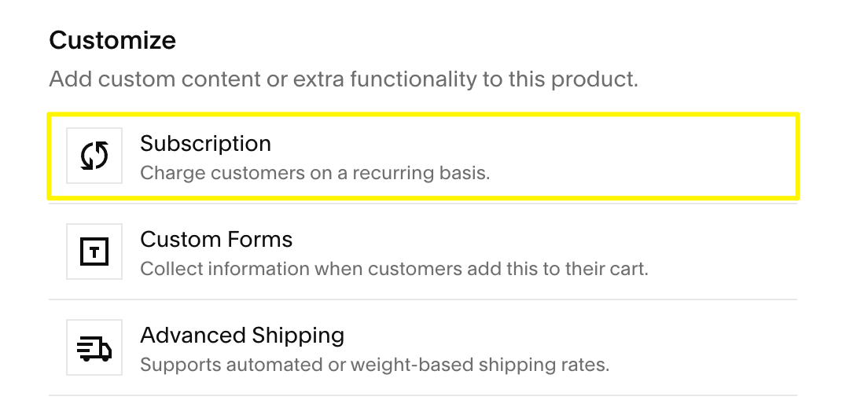The height and width of the screenshot is (415, 868).
Task: Click "Supports automated or weight-based shipping rates"
Action: click(x=374, y=365)
